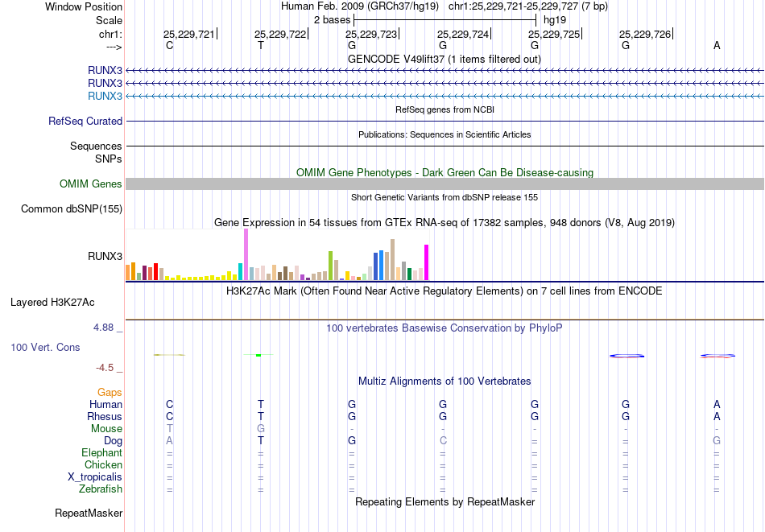Click RefSeq genes from NCBI title

coord(445,109)
